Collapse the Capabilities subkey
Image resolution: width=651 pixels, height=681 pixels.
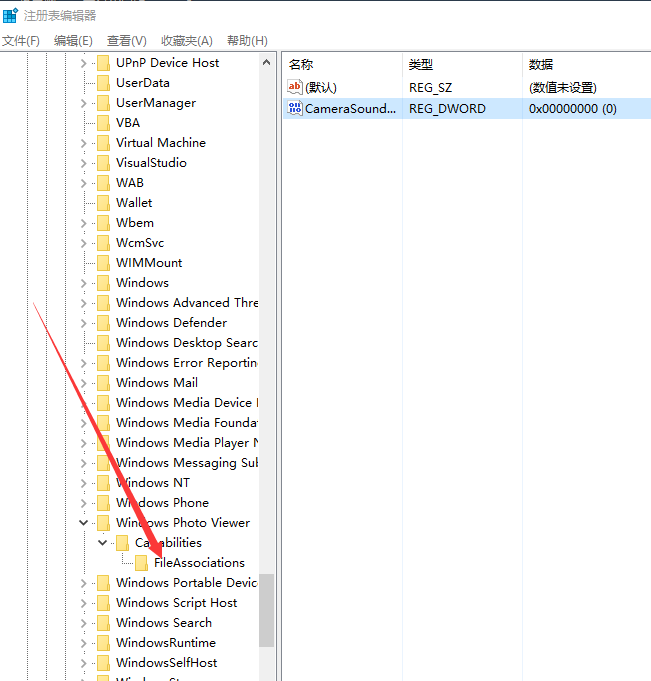(102, 543)
